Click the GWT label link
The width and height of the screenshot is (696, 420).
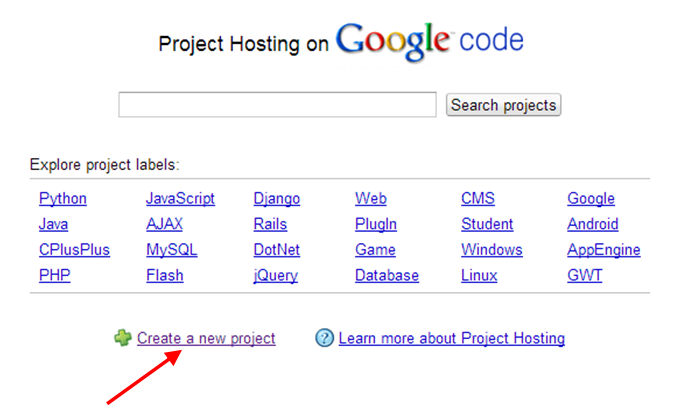click(585, 276)
